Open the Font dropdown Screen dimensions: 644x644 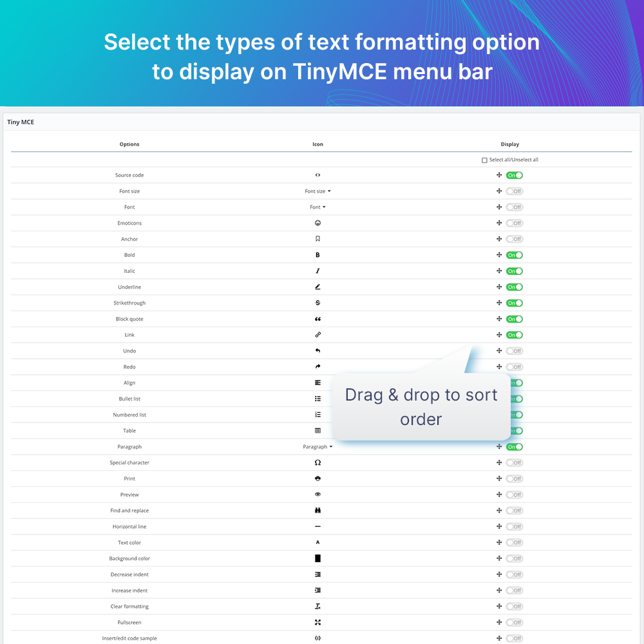point(317,207)
